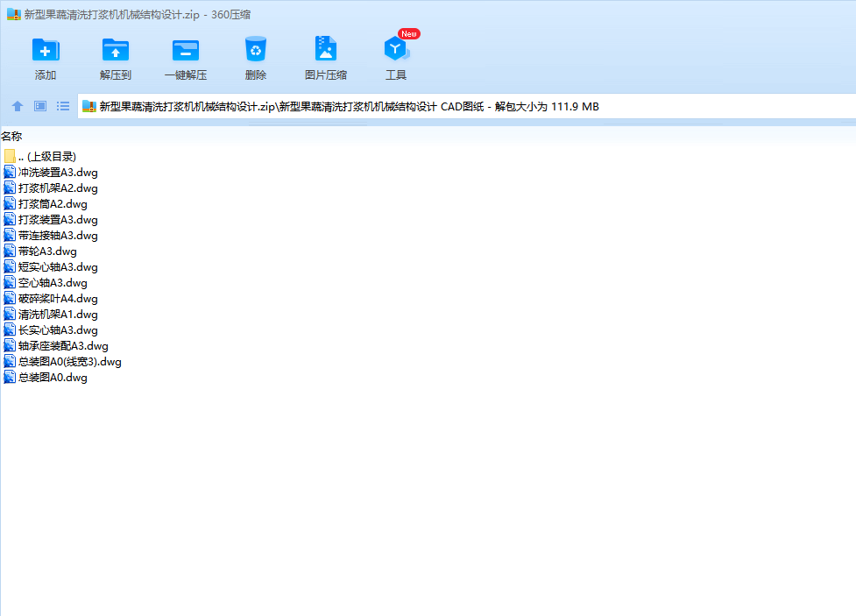856x616 pixels.
Task: Click the dwg icon beside 打浆装置A3.dwg
Action: (10, 220)
